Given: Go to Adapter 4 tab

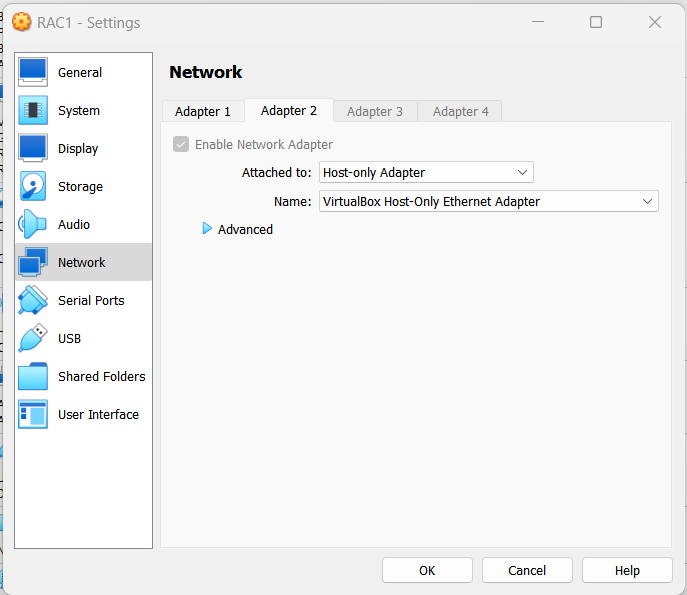Looking at the screenshot, I should pyautogui.click(x=460, y=111).
